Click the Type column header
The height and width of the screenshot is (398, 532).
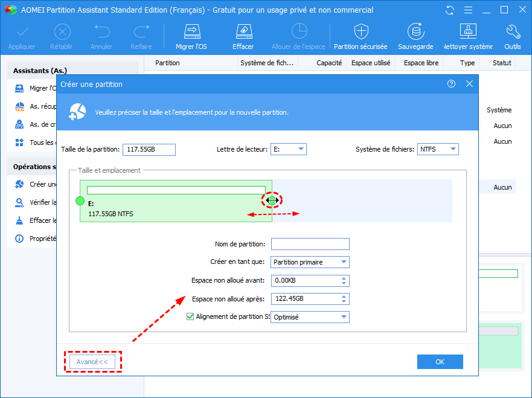[x=467, y=63]
